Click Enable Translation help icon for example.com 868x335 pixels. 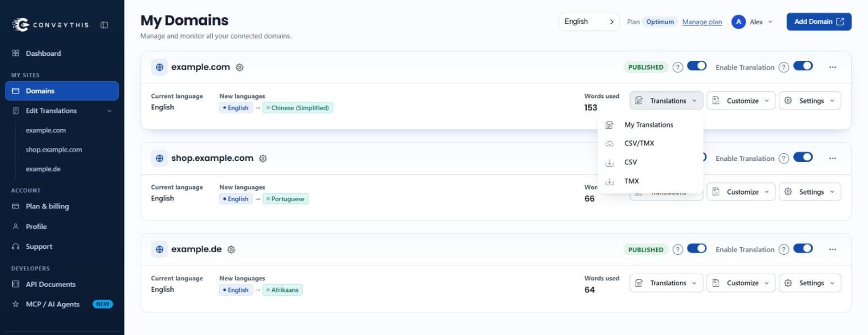(x=783, y=67)
